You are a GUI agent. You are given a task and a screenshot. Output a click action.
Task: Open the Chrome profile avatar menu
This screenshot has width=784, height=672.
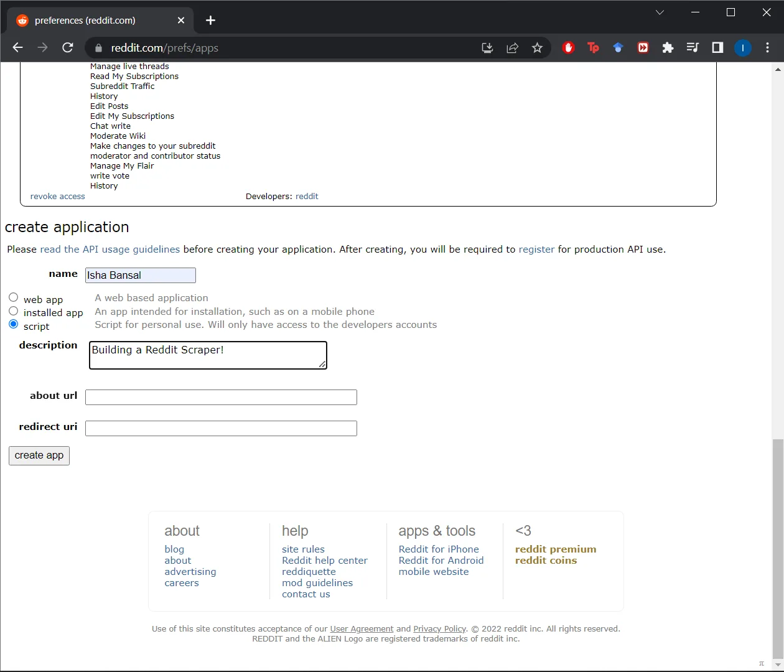click(x=742, y=48)
